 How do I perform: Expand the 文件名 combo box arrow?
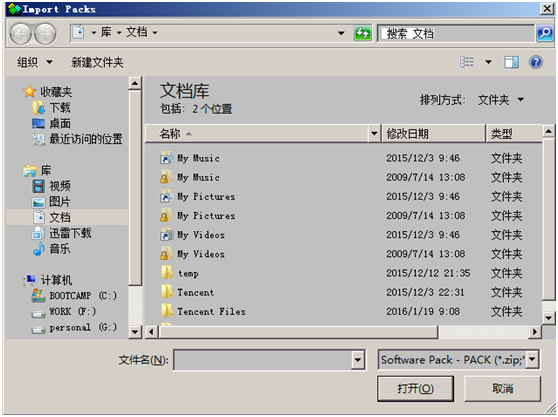pyautogui.click(x=358, y=360)
